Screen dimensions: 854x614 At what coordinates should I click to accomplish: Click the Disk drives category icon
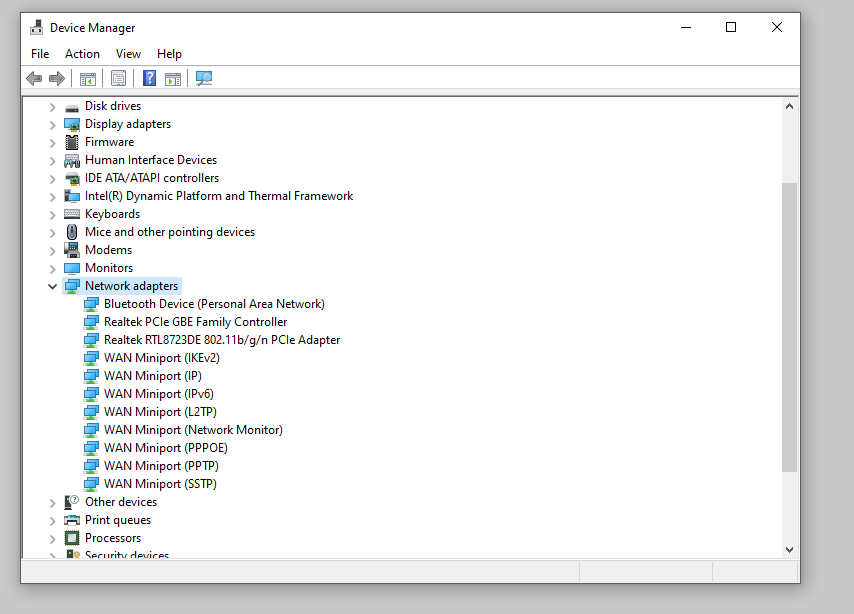point(72,107)
